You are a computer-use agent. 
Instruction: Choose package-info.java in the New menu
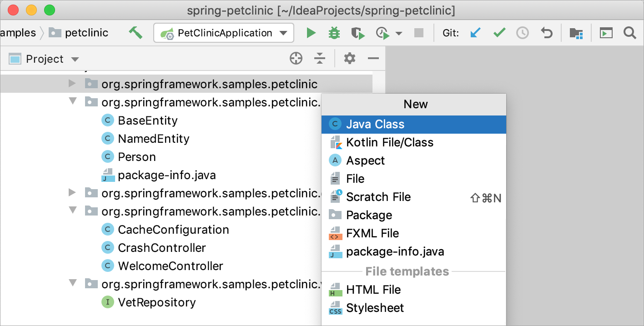click(414, 251)
